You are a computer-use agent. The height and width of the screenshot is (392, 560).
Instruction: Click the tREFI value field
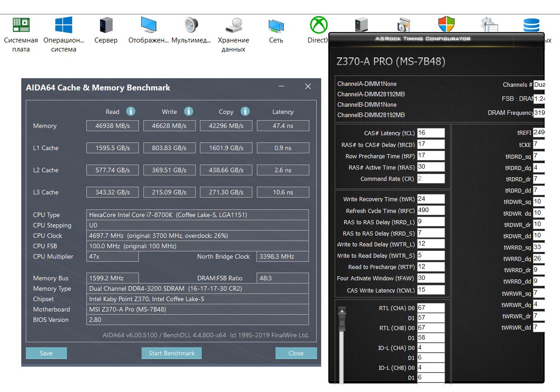click(x=539, y=132)
